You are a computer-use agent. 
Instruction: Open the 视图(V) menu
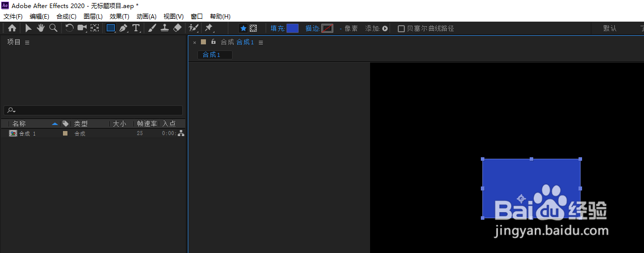coord(174,17)
